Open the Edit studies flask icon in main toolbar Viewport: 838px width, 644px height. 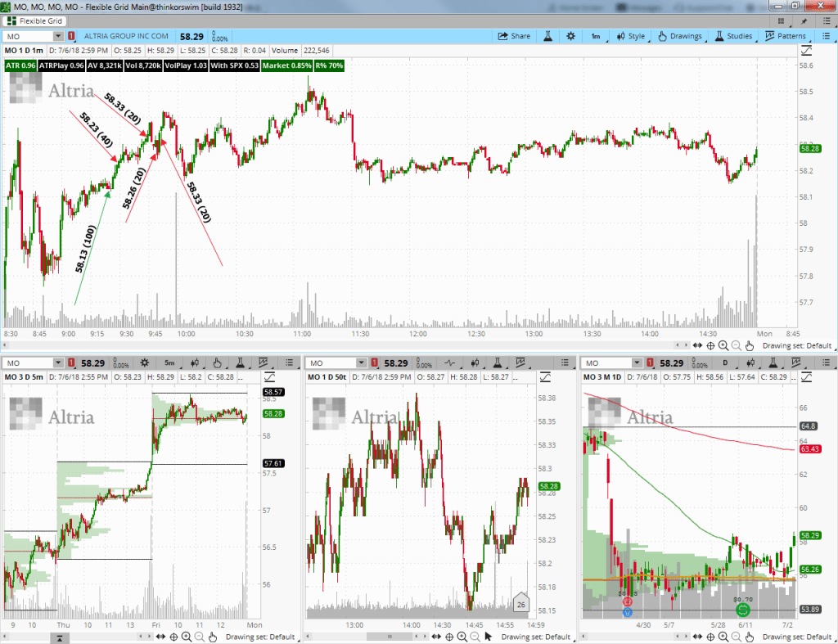coord(546,36)
